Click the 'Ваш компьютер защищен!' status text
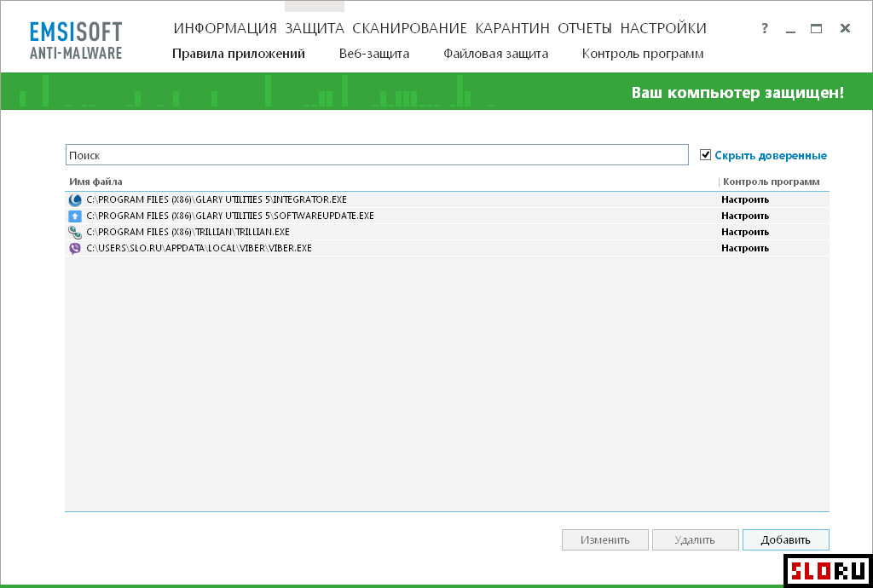The image size is (873, 588). tap(737, 92)
